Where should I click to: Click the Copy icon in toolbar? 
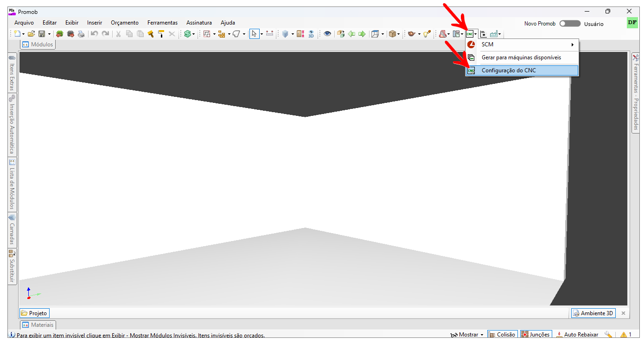[129, 34]
